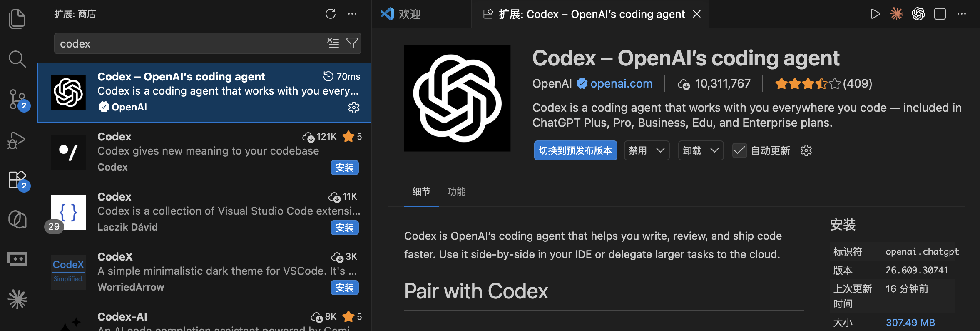This screenshot has width=980, height=331.
Task: Switch to the Details (细节) tab
Action: coord(421,192)
